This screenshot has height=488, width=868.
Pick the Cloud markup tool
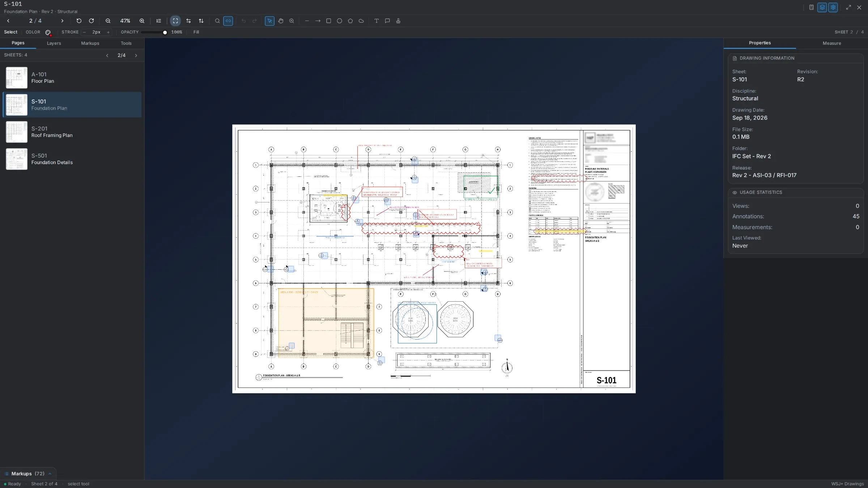(x=361, y=21)
